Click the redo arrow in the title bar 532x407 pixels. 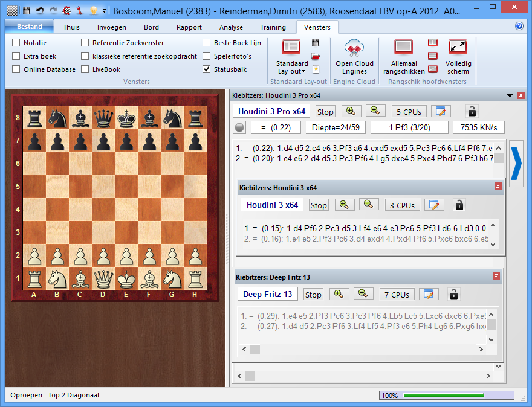[53, 11]
